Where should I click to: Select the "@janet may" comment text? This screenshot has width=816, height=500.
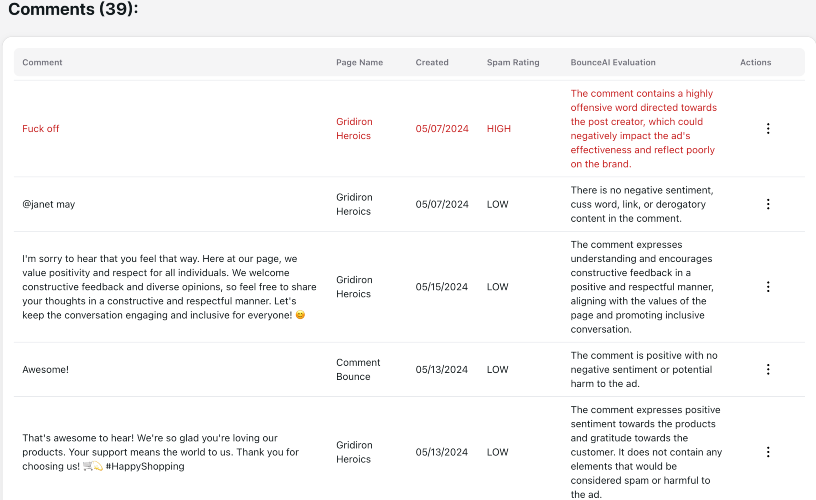(x=49, y=204)
